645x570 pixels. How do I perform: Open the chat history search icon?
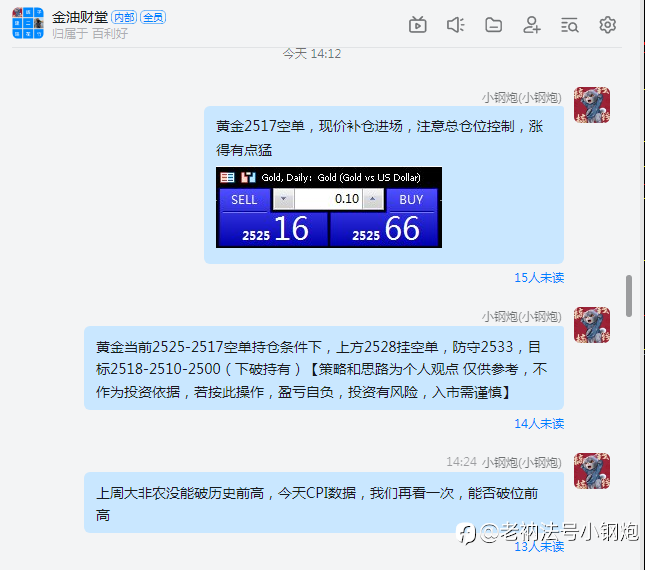tap(570, 25)
